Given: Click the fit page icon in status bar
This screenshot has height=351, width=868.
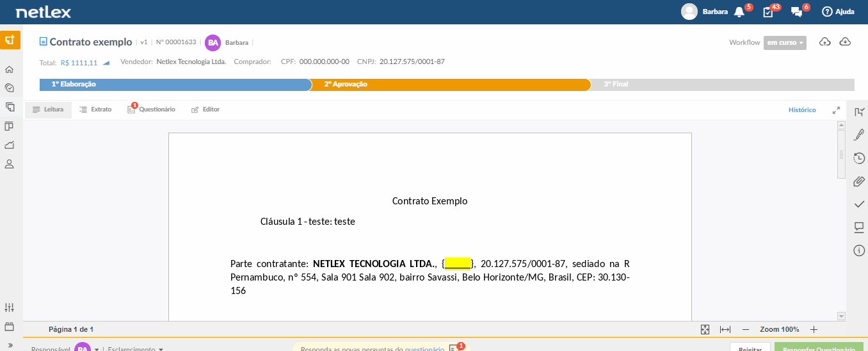Looking at the screenshot, I should point(705,329).
